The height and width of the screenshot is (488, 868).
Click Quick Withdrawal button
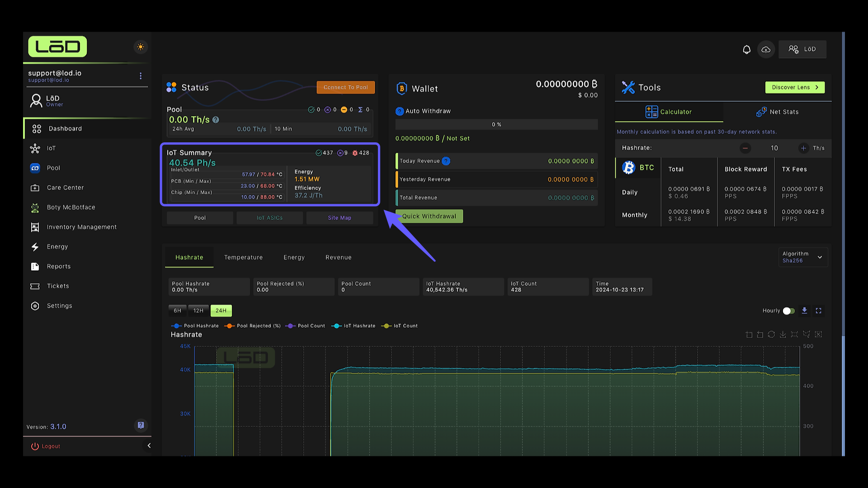[x=429, y=216]
